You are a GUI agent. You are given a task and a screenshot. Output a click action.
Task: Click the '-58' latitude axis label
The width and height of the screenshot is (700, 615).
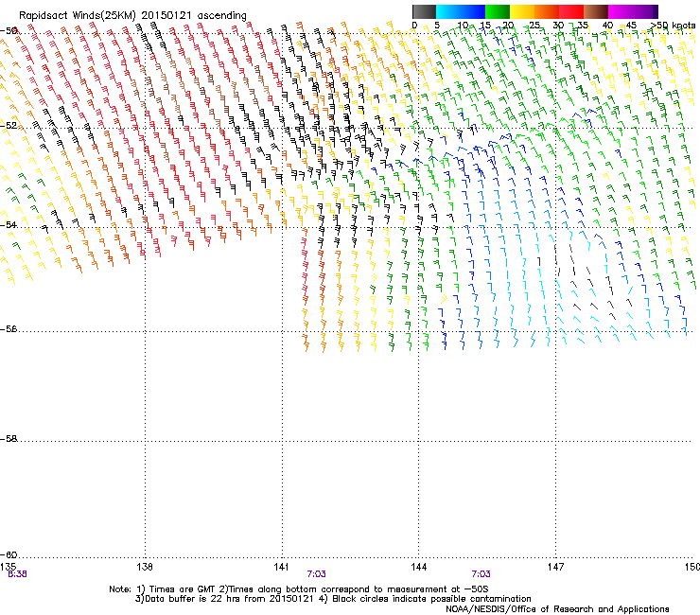pos(9,439)
